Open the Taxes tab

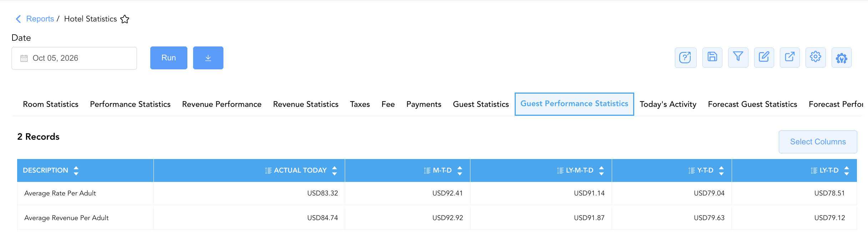point(360,104)
